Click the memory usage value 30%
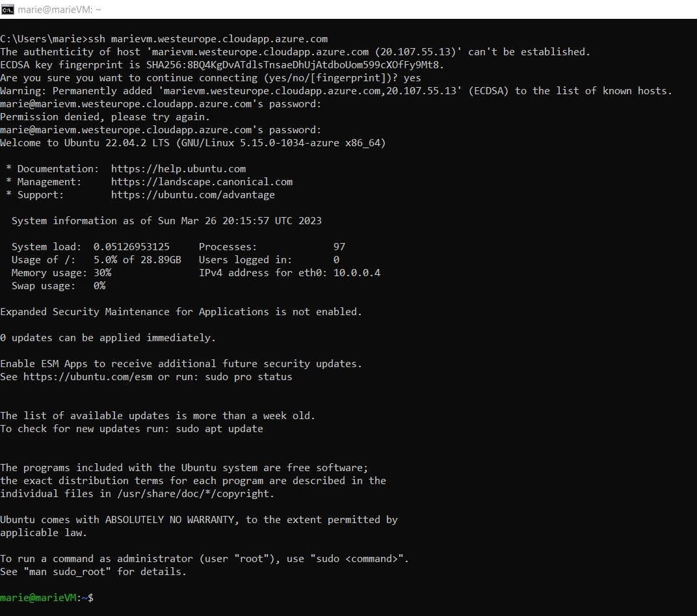Image resolution: width=697 pixels, height=616 pixels. pyautogui.click(x=102, y=273)
